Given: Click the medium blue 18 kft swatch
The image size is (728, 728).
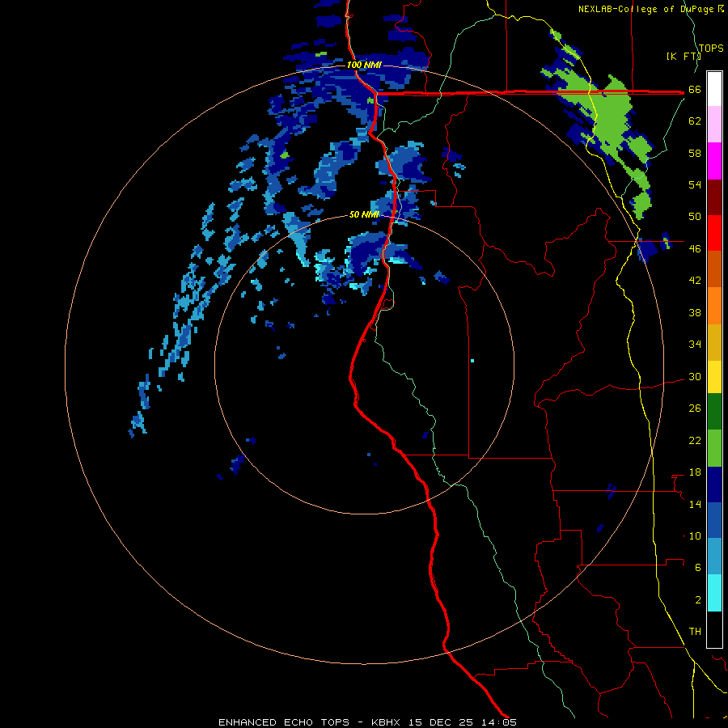Looking at the screenshot, I should point(714,520).
